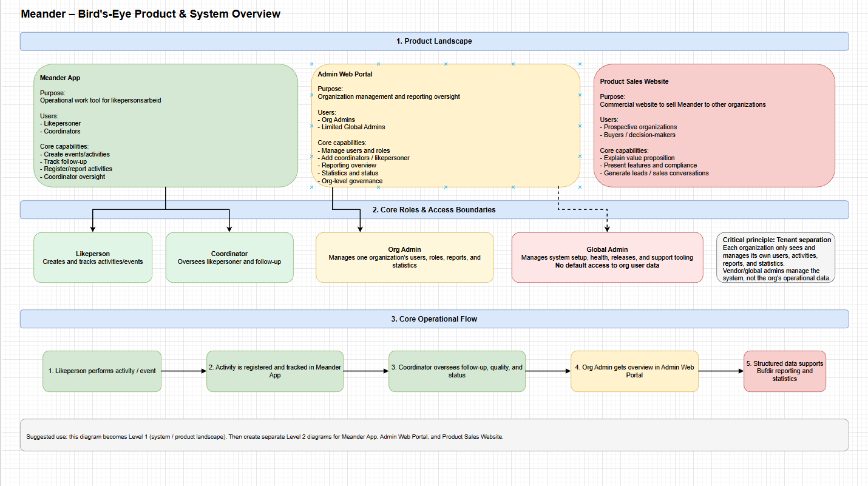The image size is (868, 486).
Task: Select the "2. Core Roles & Access Boundaries" header
Action: (x=434, y=210)
